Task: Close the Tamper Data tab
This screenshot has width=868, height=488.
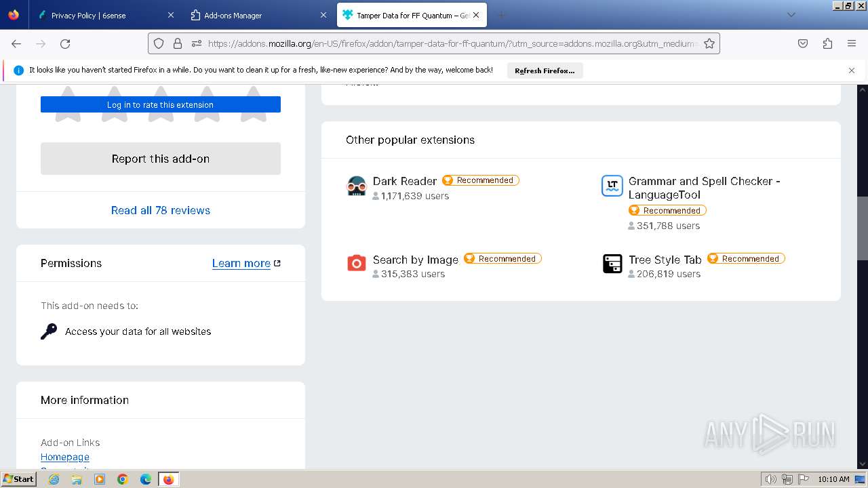Action: (x=476, y=15)
